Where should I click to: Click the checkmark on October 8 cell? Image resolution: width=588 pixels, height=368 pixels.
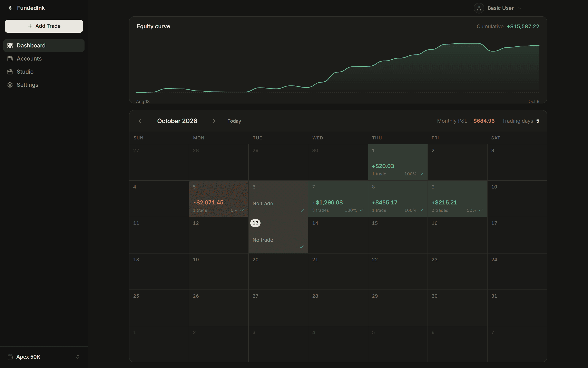(x=421, y=210)
